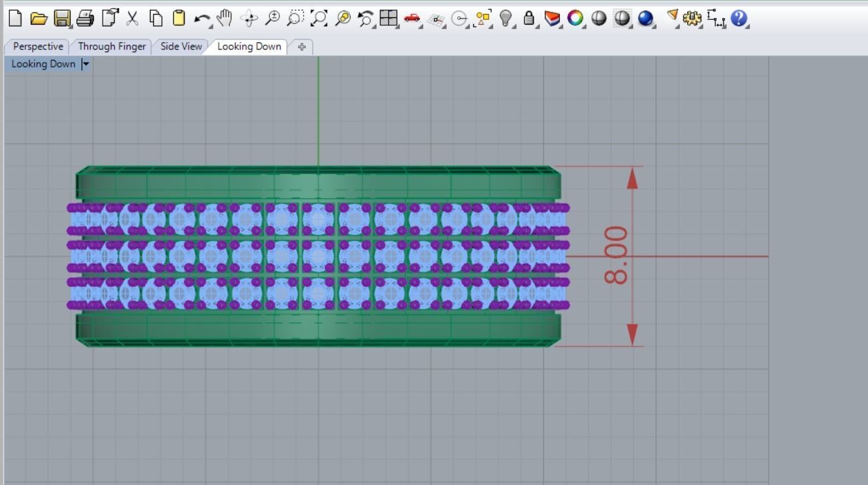868x485 pixels.
Task: Click Render blue sphere icon
Action: 645,19
